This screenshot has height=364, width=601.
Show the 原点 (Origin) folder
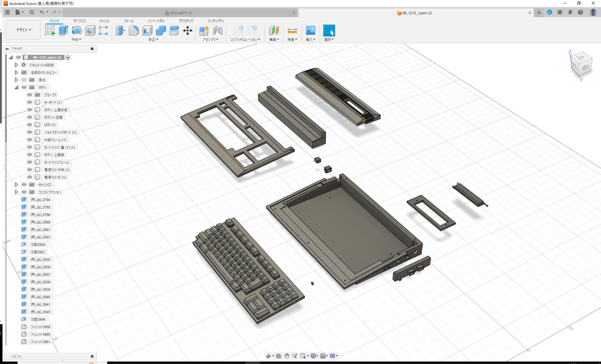[x=24, y=80]
